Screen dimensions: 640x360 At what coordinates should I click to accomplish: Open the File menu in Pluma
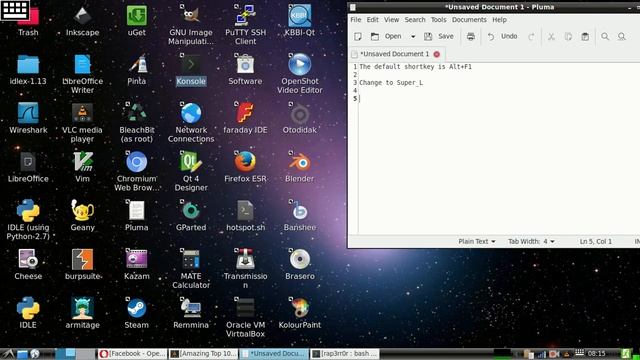(356, 20)
